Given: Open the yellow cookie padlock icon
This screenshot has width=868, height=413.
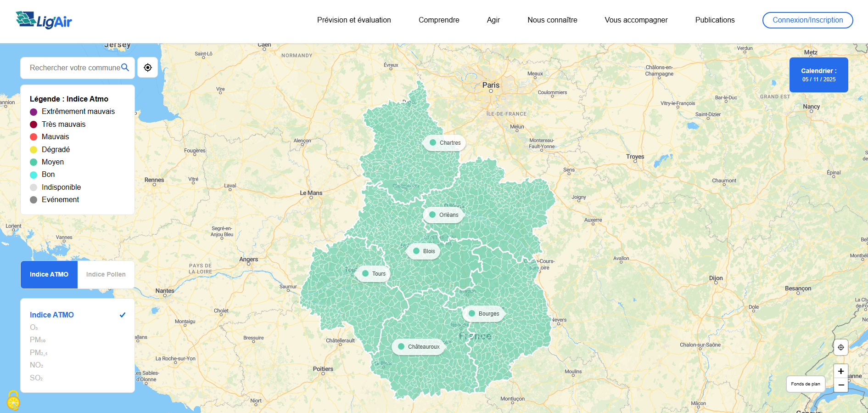Looking at the screenshot, I should [13, 401].
